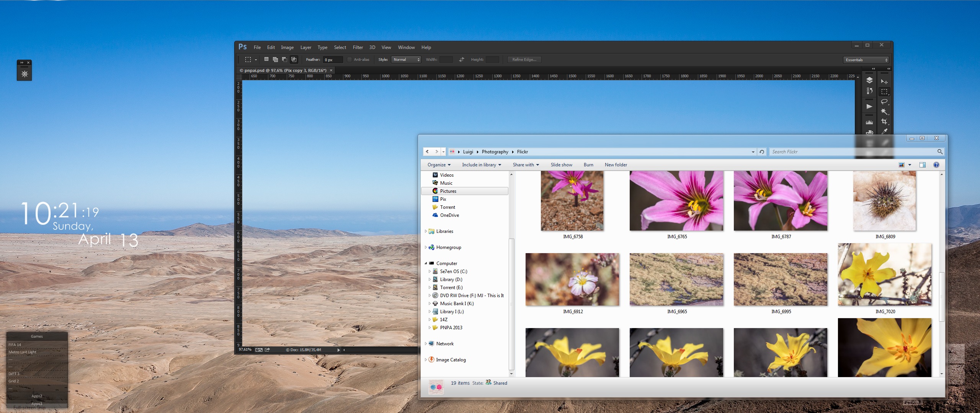Click New selection mode icon
Viewport: 980px width, 413px height.
point(266,59)
